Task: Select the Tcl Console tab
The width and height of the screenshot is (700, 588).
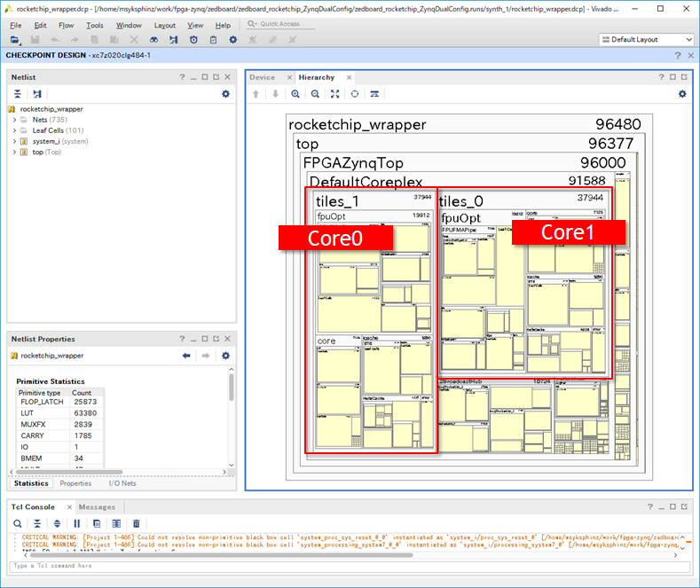Action: (33, 507)
